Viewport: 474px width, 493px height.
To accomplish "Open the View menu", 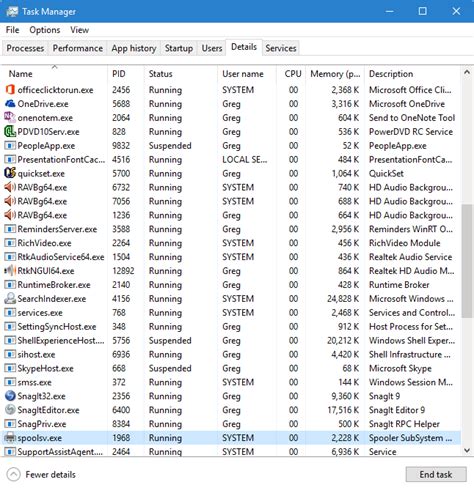I will [x=79, y=30].
